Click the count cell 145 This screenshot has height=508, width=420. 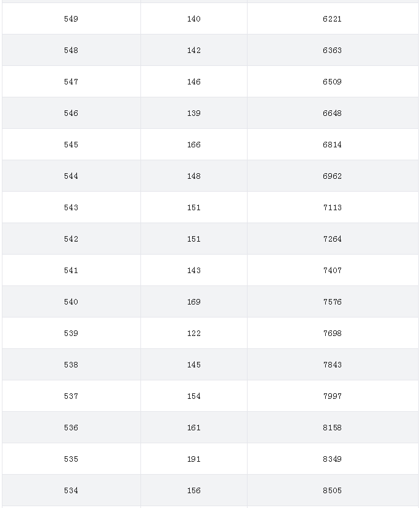pos(194,364)
